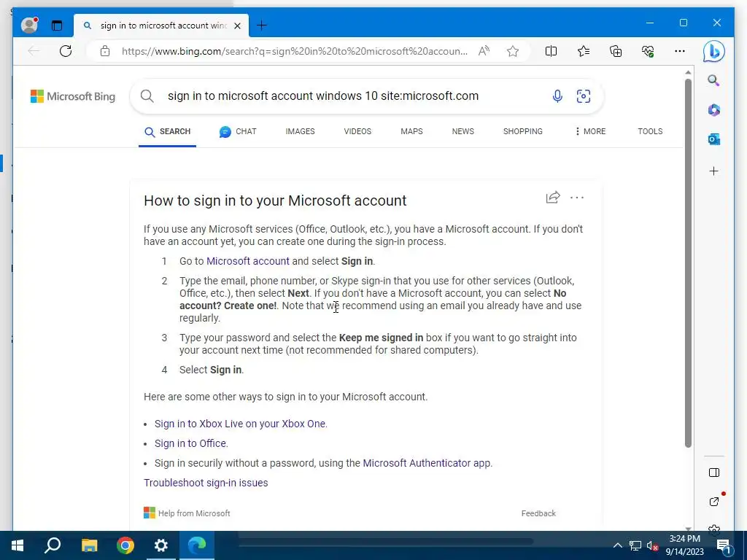The height and width of the screenshot is (560, 747).
Task: Switch to the MAPS tab
Action: (x=411, y=131)
